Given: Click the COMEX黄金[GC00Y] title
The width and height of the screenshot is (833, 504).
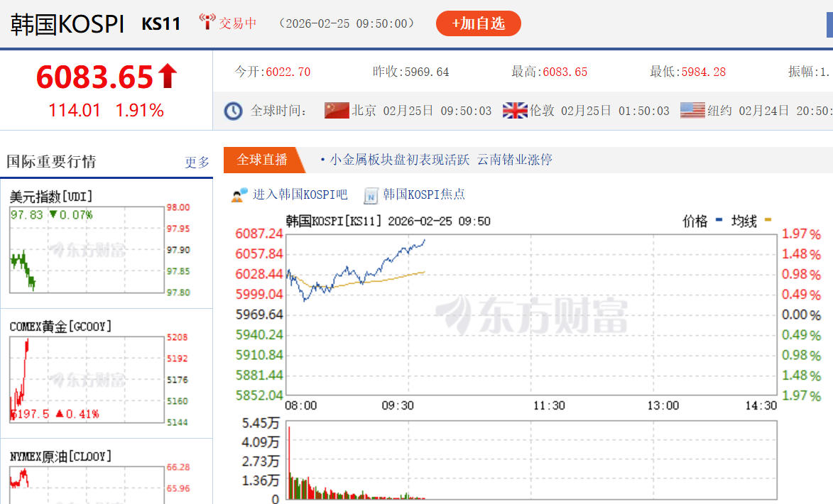Looking at the screenshot, I should 60,327.
